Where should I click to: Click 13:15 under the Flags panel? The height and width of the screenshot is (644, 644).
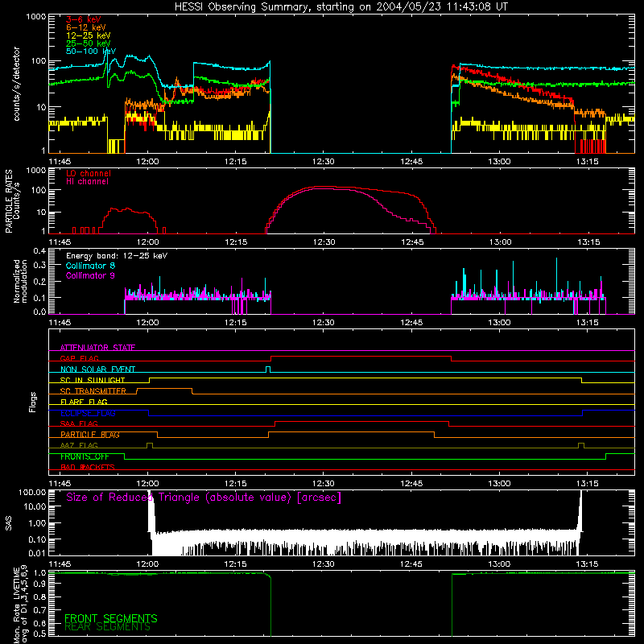[588, 484]
